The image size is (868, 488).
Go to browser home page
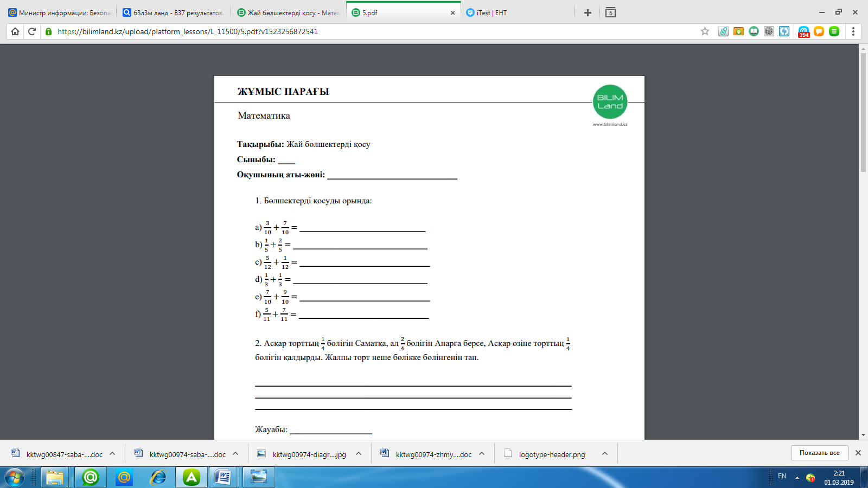[x=15, y=31]
